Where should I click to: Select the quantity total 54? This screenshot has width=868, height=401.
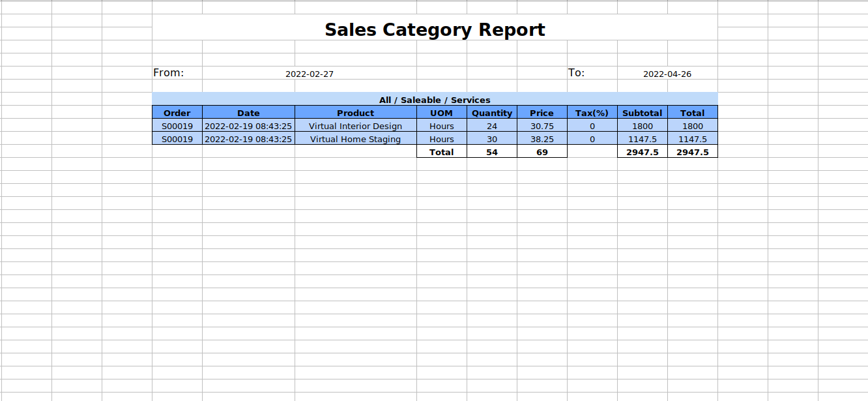[492, 152]
